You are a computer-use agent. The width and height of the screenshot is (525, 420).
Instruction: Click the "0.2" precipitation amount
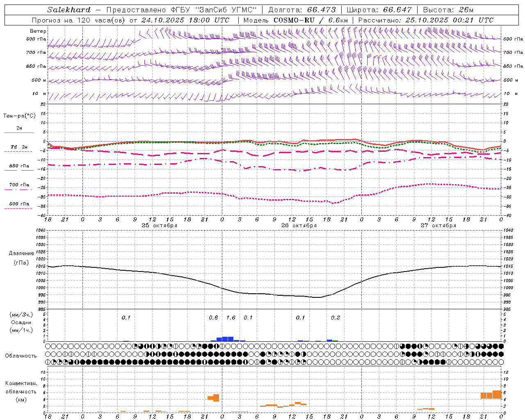point(336,318)
